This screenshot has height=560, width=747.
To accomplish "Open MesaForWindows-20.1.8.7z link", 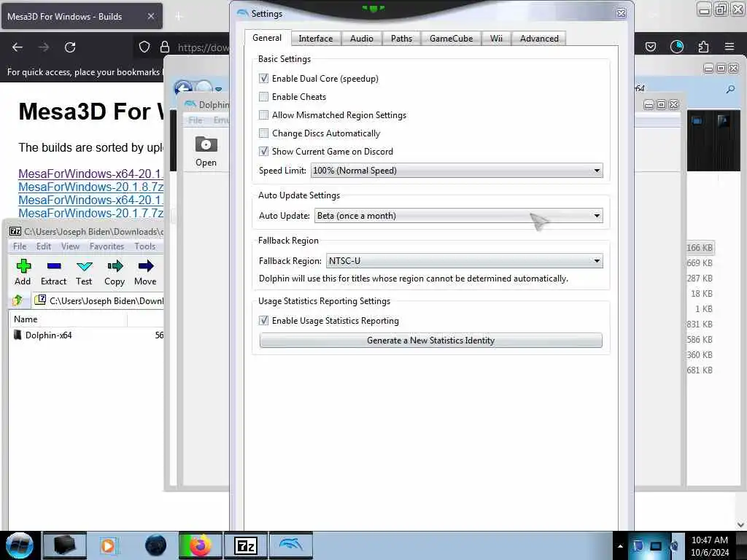I will [90, 187].
